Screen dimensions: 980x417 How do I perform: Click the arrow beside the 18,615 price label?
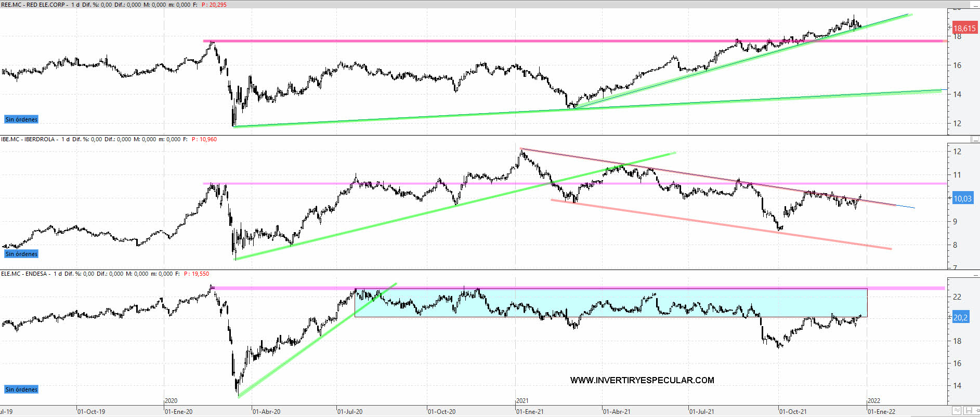(949, 28)
